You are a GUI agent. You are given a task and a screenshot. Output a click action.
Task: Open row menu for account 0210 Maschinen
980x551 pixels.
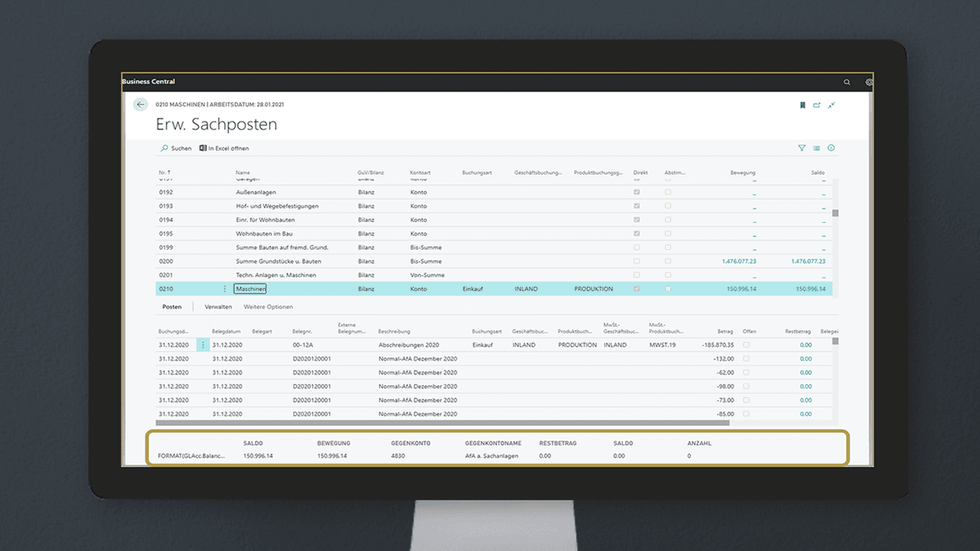click(224, 289)
